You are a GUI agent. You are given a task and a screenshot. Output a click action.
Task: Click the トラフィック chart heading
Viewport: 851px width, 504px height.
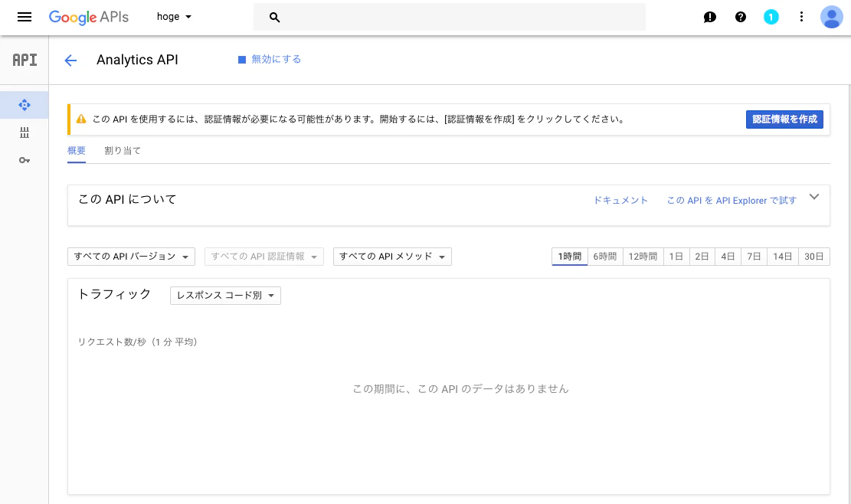coord(115,294)
